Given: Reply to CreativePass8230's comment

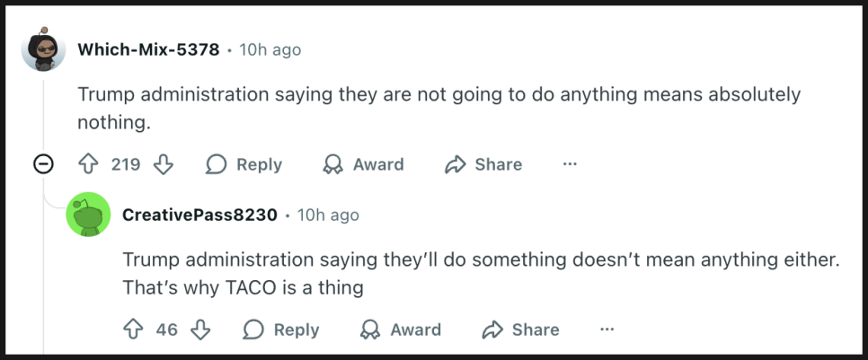Looking at the screenshot, I should (281, 329).
